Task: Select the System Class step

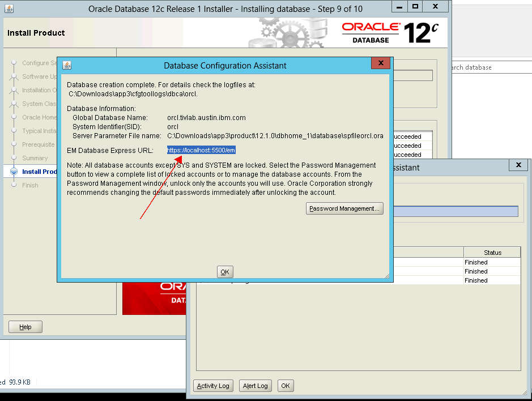Action: (x=39, y=104)
